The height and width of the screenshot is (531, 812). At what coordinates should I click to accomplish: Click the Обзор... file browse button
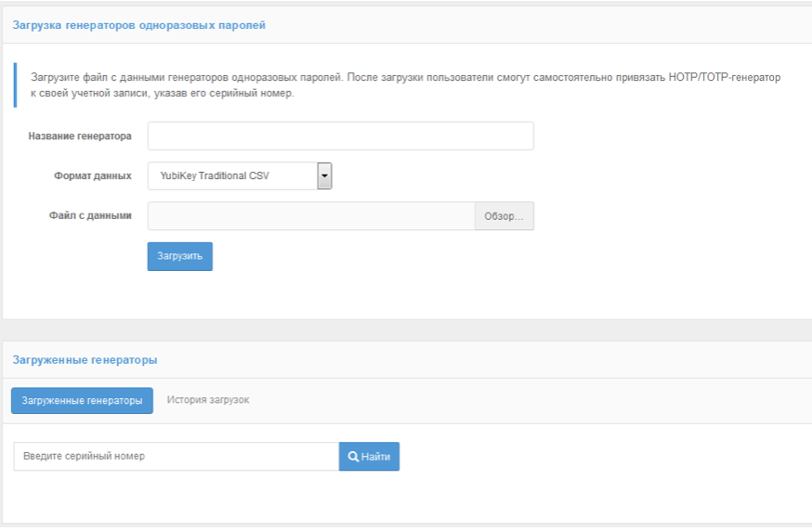coord(504,216)
